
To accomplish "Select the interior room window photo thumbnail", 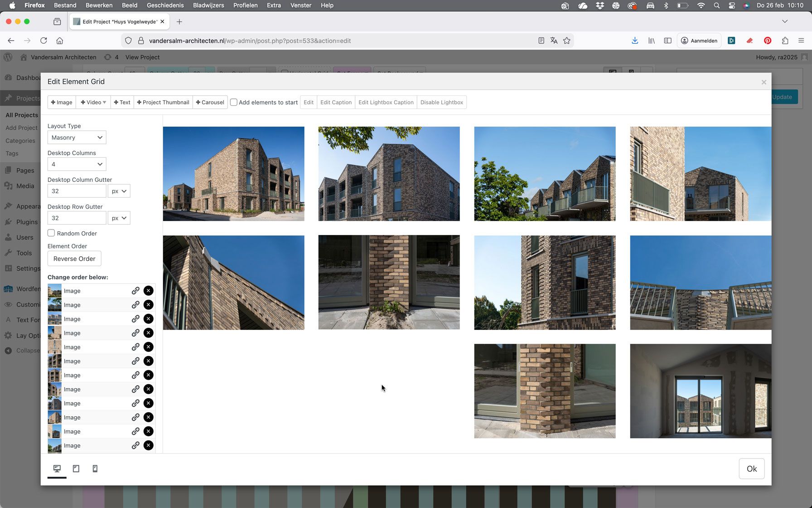I will point(700,391).
